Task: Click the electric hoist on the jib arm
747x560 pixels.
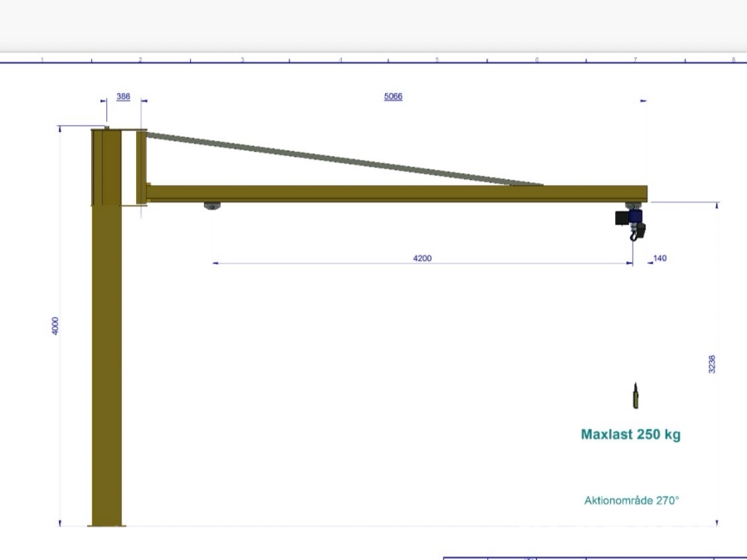Action: tap(630, 220)
